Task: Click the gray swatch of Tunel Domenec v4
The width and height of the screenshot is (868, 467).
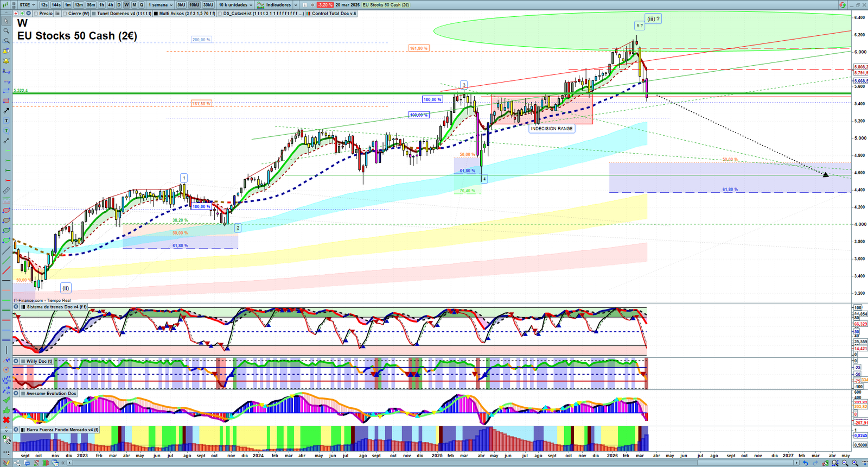Action: click(94, 13)
